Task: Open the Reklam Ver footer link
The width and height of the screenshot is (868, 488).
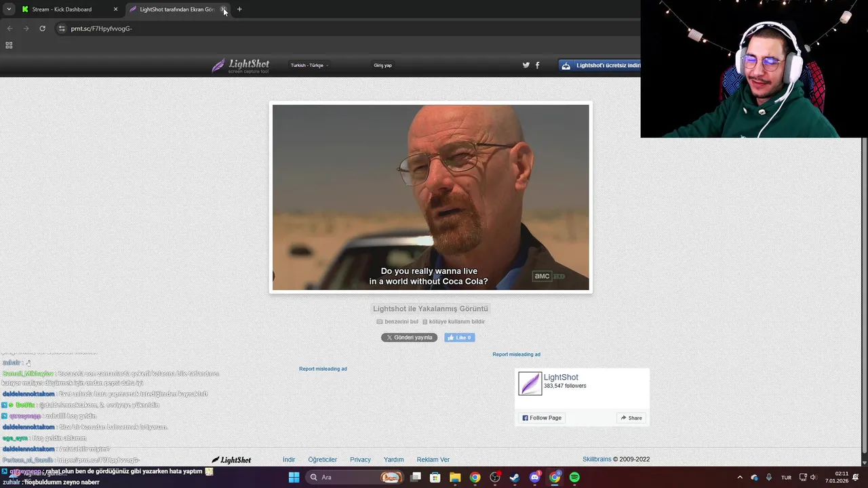Action: (x=433, y=460)
